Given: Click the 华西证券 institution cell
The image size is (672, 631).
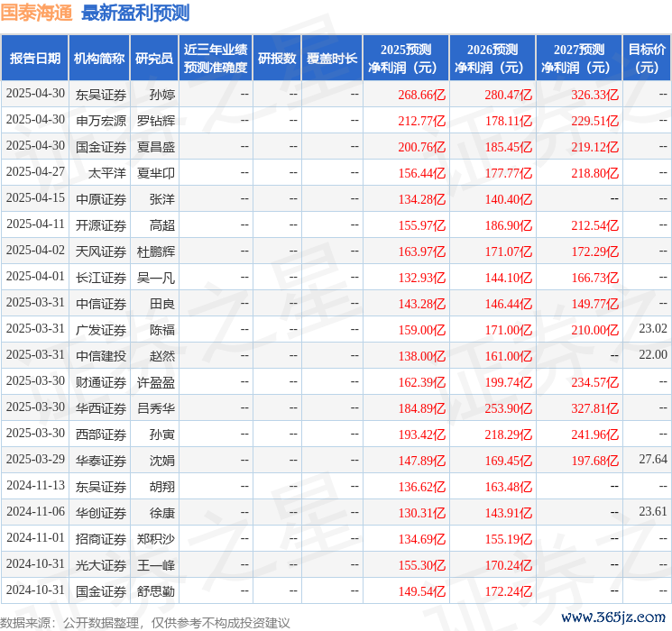Looking at the screenshot, I should 101,408.
